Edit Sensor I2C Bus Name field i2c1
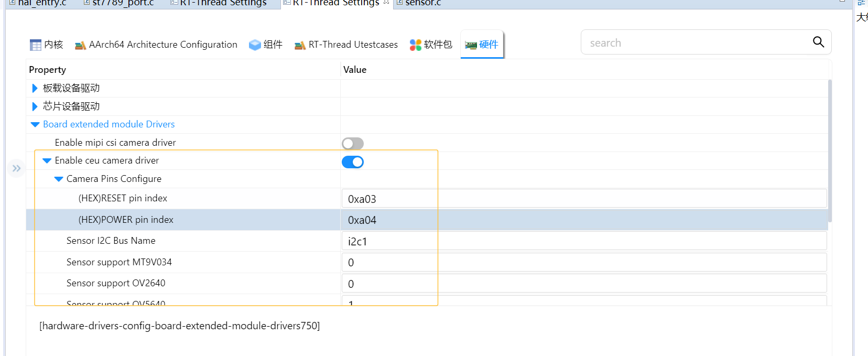868x356 pixels. [x=584, y=241]
